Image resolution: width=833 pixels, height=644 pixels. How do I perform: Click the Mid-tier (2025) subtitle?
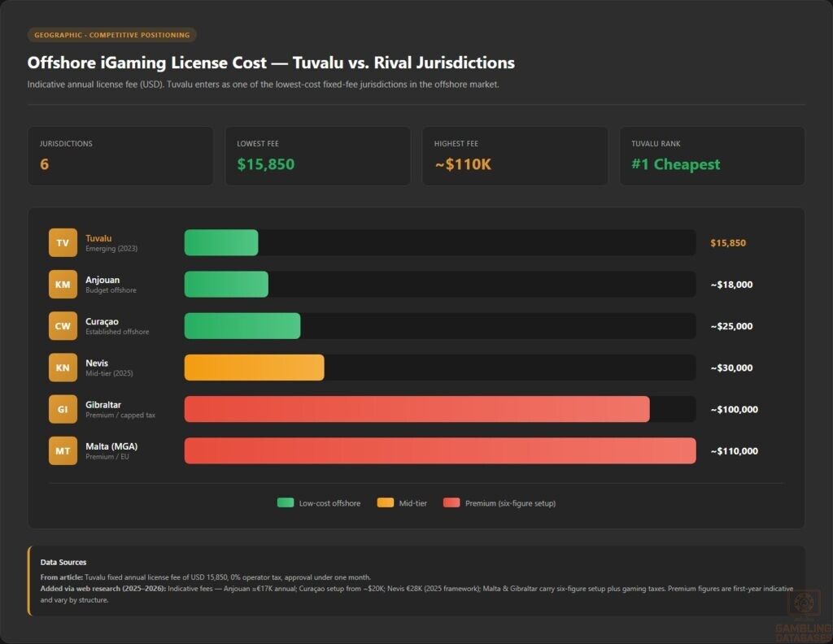pos(110,373)
